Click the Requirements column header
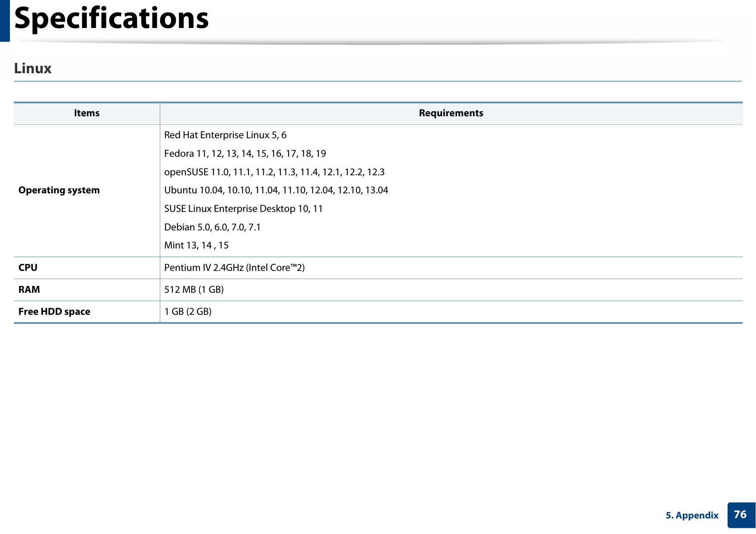 coord(451,113)
